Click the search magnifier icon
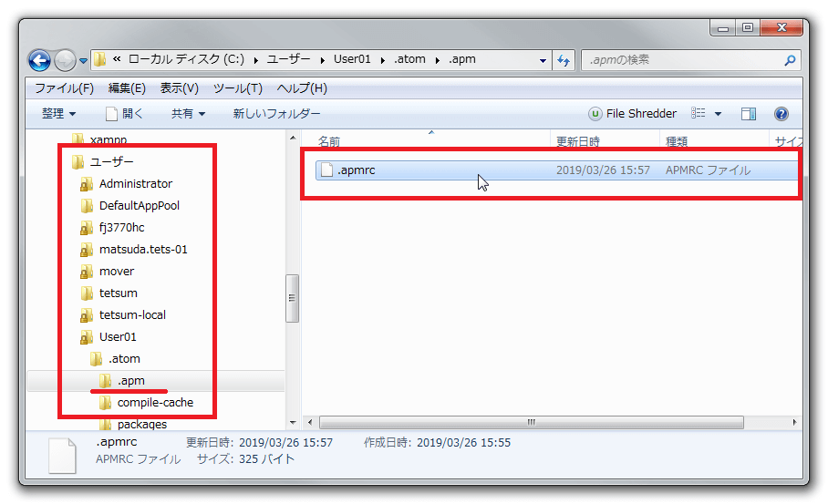Image resolution: width=828 pixels, height=504 pixels. pos(790,61)
